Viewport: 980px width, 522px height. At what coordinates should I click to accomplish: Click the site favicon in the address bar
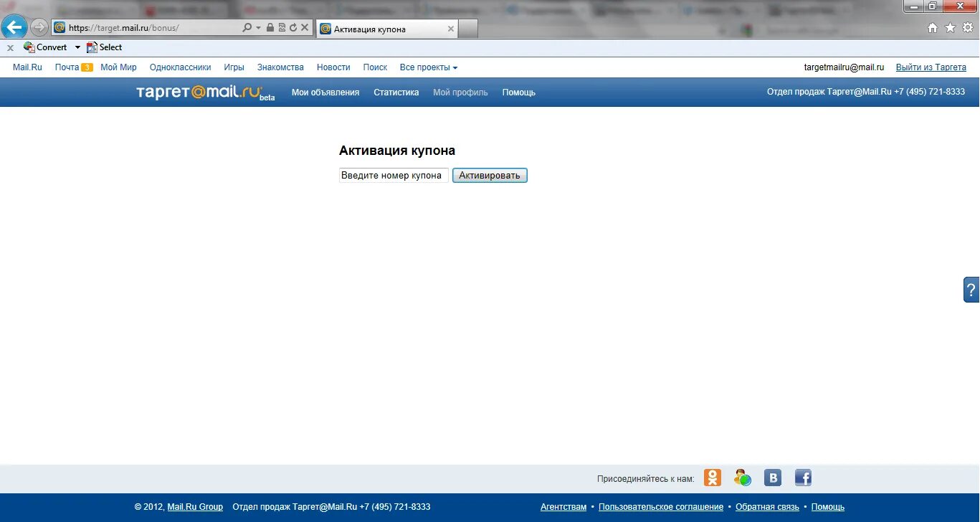60,28
